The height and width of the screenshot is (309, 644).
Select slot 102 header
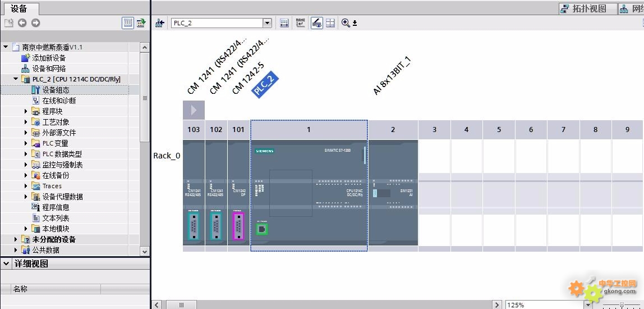tap(216, 130)
